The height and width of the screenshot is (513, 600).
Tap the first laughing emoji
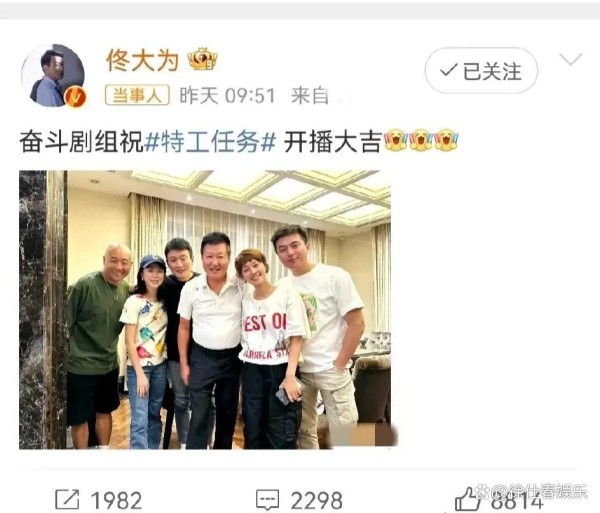pyautogui.click(x=396, y=141)
